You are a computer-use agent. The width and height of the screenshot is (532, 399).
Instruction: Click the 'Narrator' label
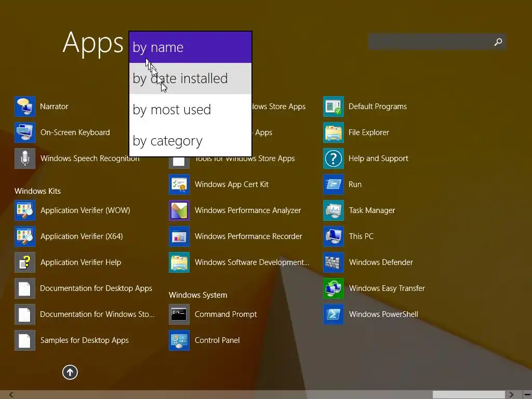point(54,107)
